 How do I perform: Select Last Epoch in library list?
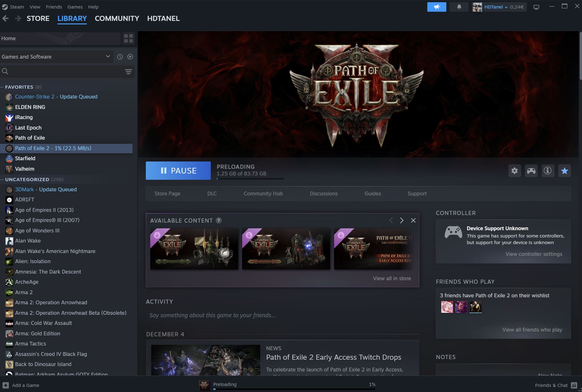(x=28, y=128)
